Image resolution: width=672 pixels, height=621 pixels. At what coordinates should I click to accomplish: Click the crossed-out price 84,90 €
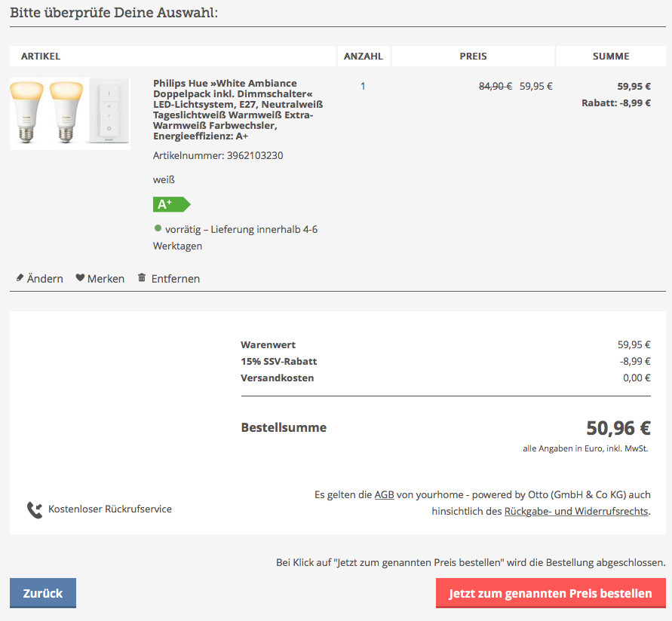click(495, 86)
